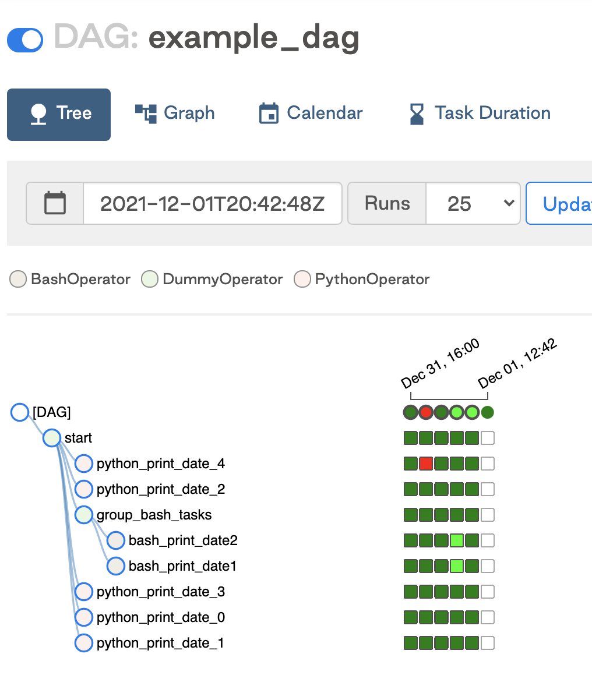This screenshot has height=700, width=592.
Task: Switch to the Graph view tab
Action: [x=175, y=113]
